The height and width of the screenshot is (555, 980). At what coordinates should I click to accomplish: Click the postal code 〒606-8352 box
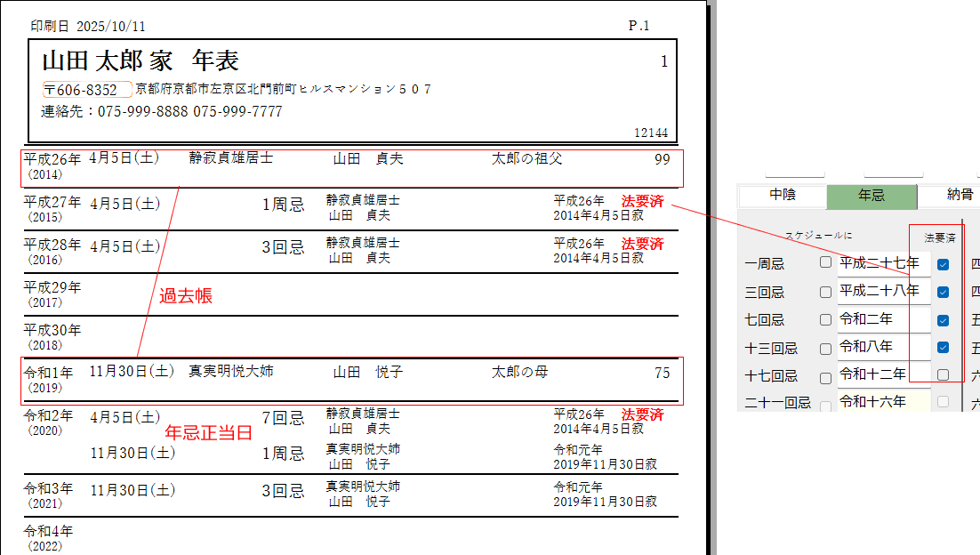click(x=87, y=90)
